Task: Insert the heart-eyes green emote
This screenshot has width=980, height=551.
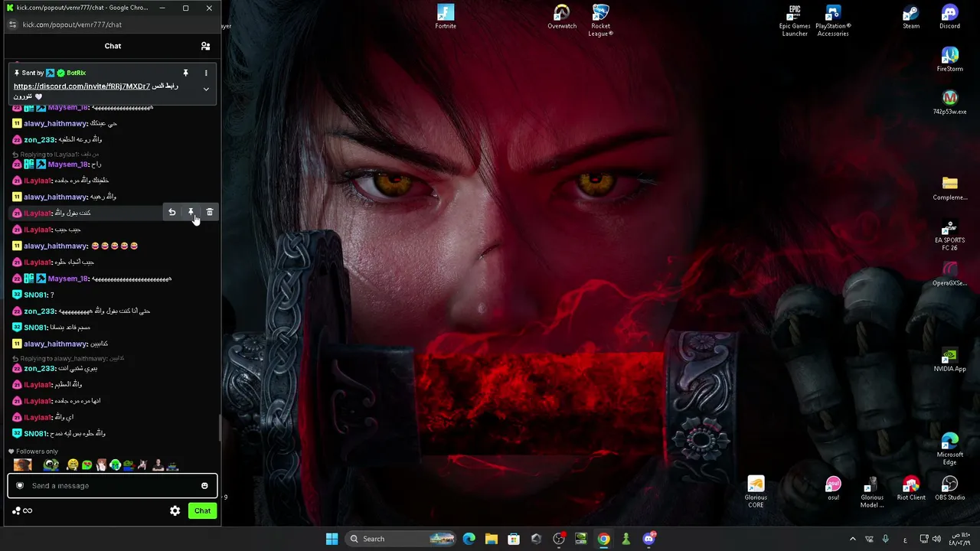Action: point(87,465)
